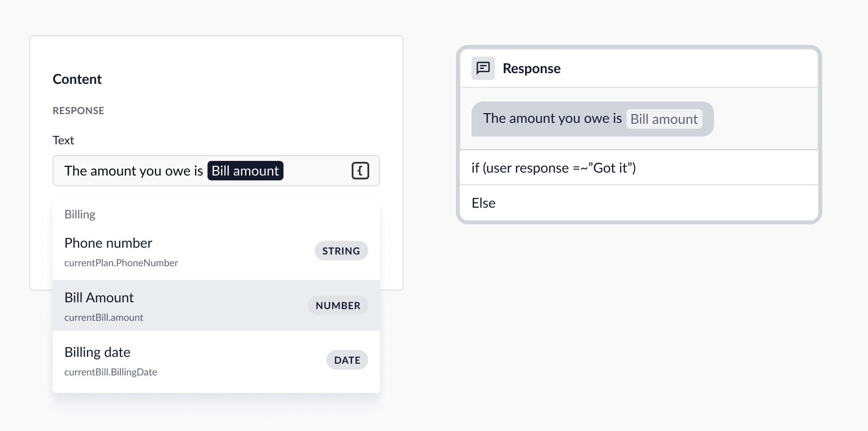Screen dimensions: 868x431
Task: Click the Response chat bubble icon
Action: 483,68
